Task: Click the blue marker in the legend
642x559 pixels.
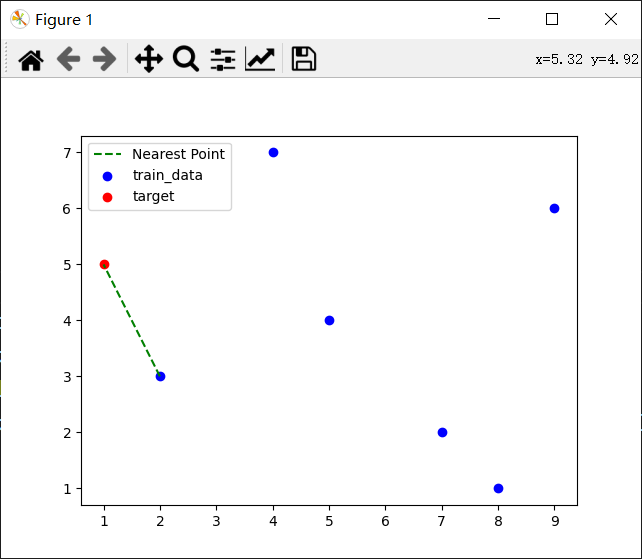Action: tap(107, 176)
